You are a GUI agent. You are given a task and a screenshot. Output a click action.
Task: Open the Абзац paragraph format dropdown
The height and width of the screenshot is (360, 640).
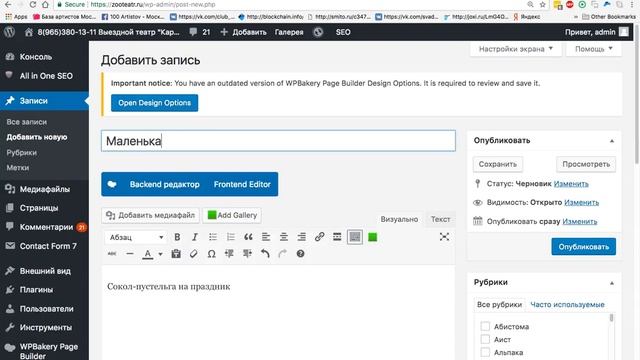[136, 237]
